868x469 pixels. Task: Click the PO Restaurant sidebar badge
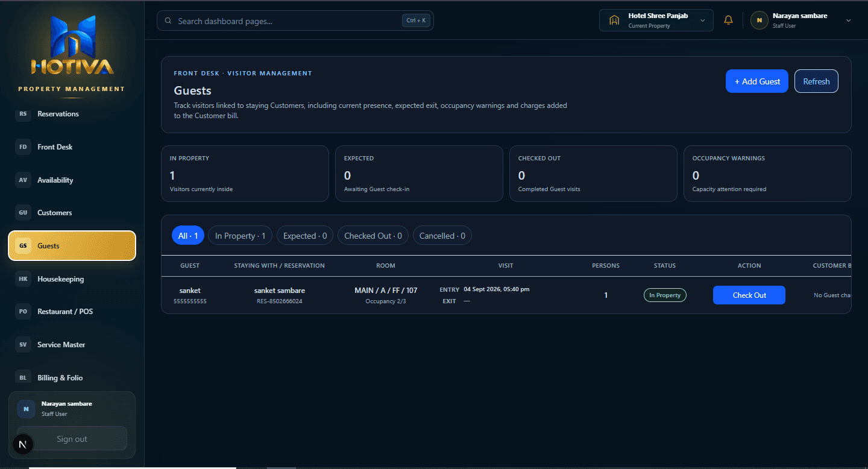click(23, 312)
